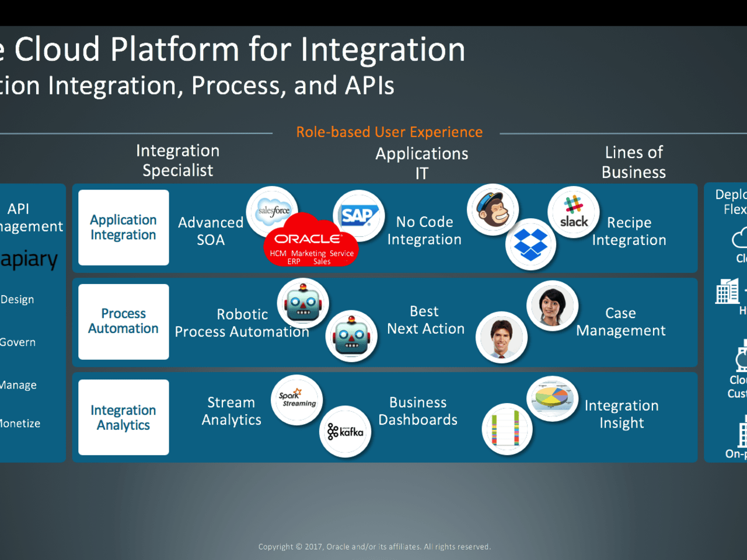Image resolution: width=747 pixels, height=560 pixels.
Task: Click the robot icon before Best Next Action
Action: coord(351,335)
